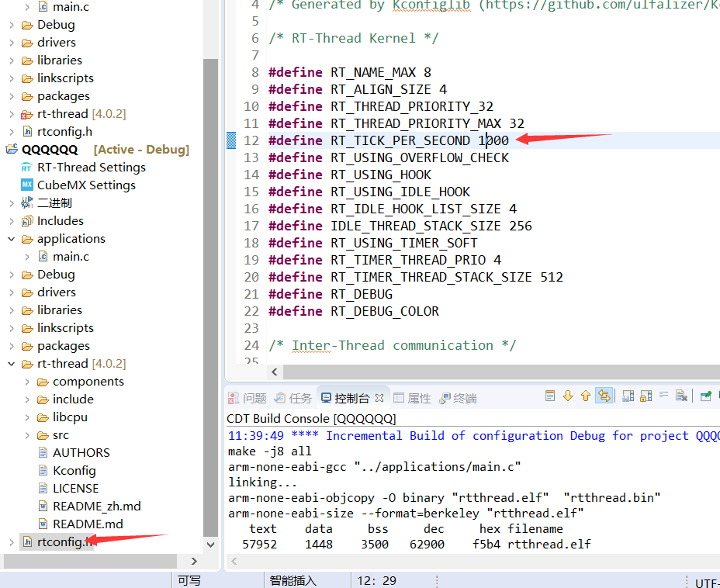The image size is (720, 588).
Task: Click the "linking..." console line
Action: coord(263,483)
